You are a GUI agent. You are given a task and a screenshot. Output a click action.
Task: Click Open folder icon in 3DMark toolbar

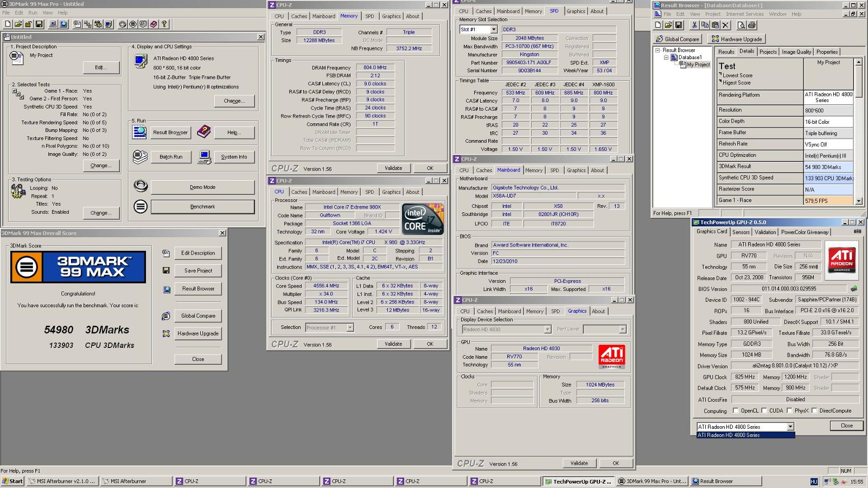18,24
